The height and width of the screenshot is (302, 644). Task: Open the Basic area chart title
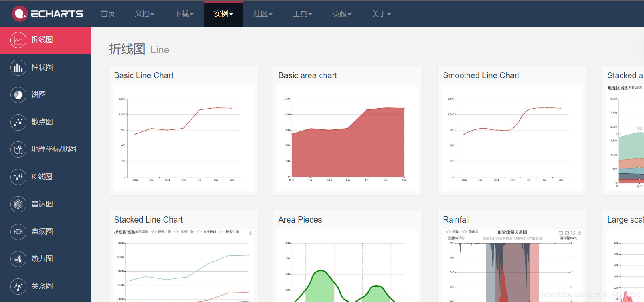[308, 75]
